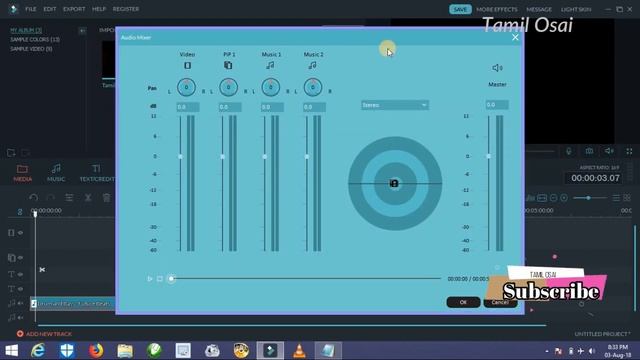
Task: Open full screen preview
Action: [629, 151]
